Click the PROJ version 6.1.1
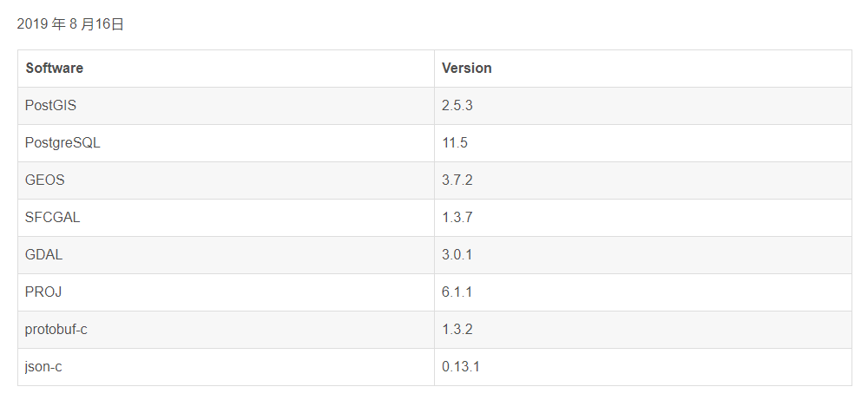Screen dimensions: 868x400 [x=457, y=292]
